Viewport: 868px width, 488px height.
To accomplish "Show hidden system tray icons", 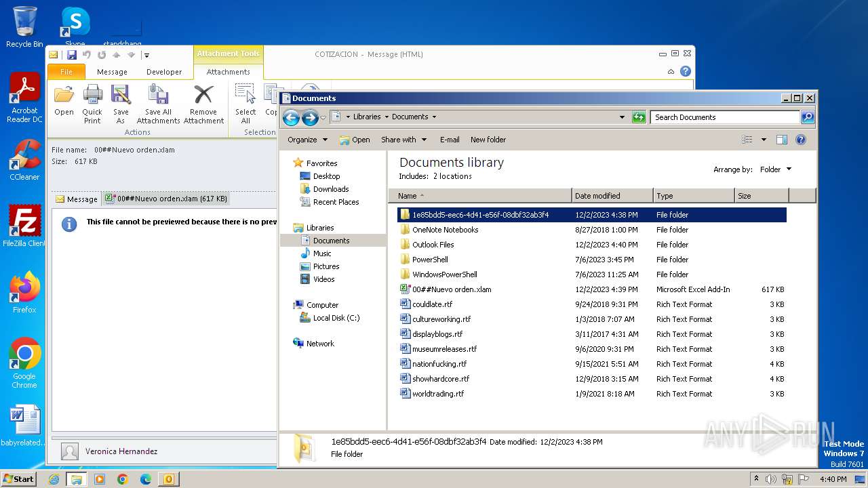I will point(756,479).
